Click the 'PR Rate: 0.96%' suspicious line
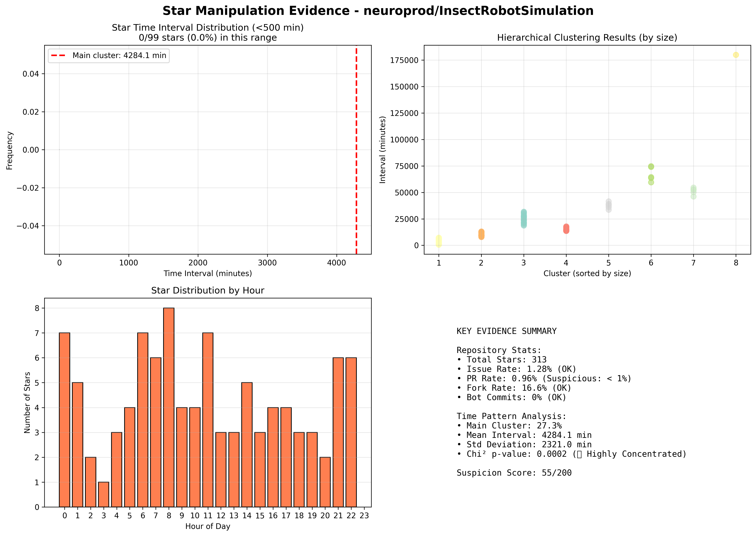The height and width of the screenshot is (536, 756). click(544, 379)
